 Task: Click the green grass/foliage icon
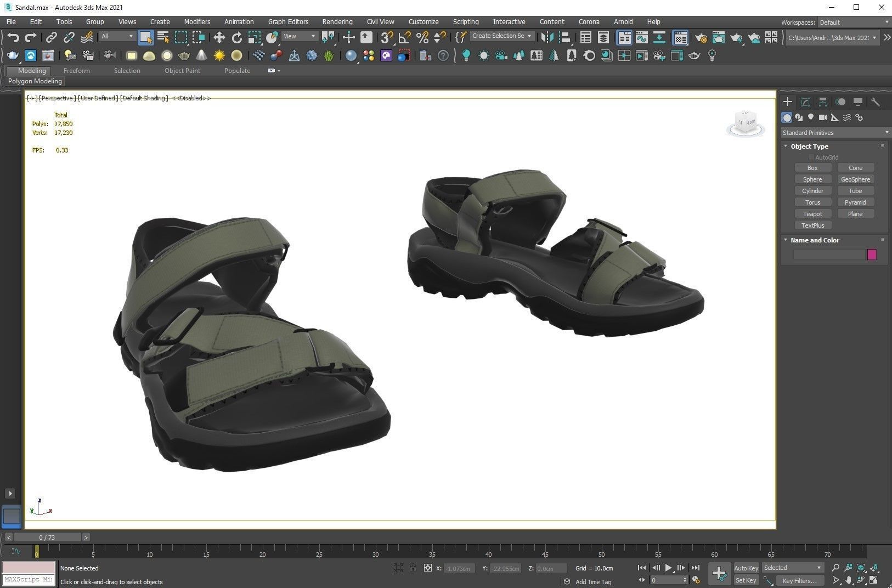tap(329, 55)
